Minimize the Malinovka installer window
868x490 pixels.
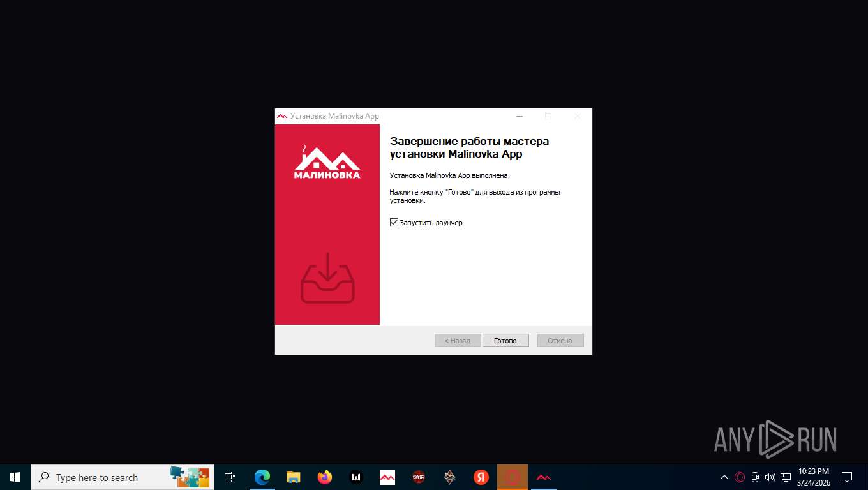coord(520,116)
